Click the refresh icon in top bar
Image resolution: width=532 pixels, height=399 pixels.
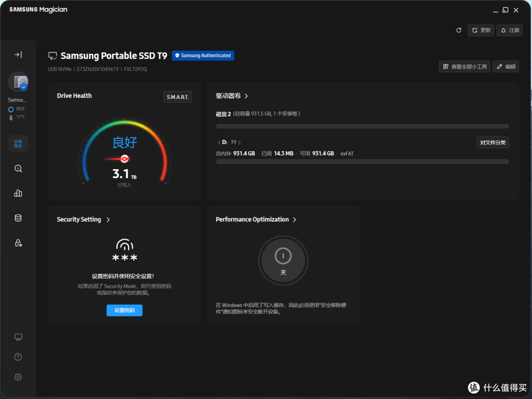(459, 30)
